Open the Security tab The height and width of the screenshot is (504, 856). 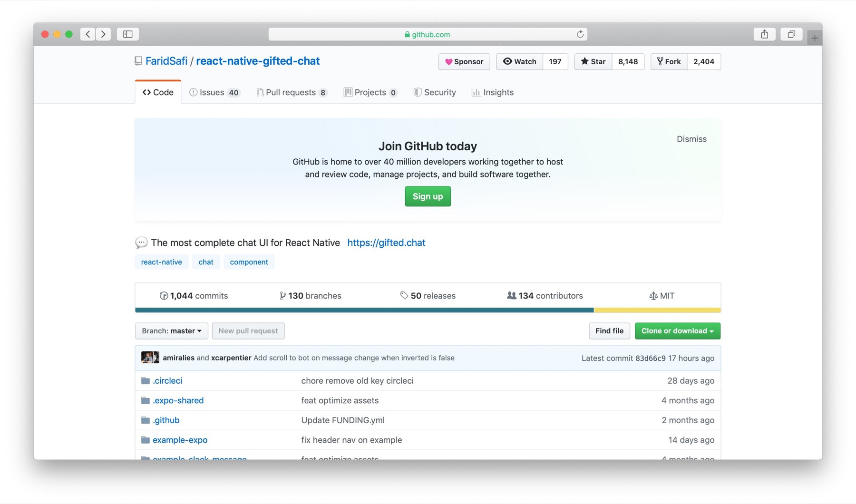pos(435,92)
